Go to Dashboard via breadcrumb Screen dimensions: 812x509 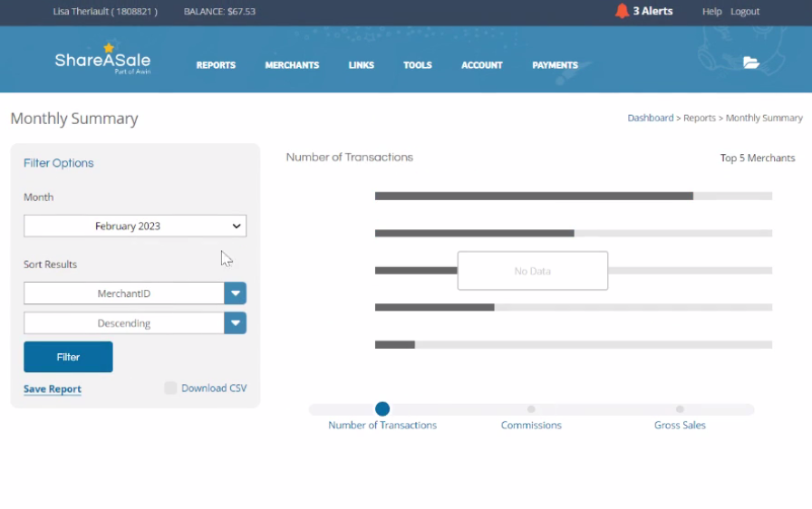(651, 118)
